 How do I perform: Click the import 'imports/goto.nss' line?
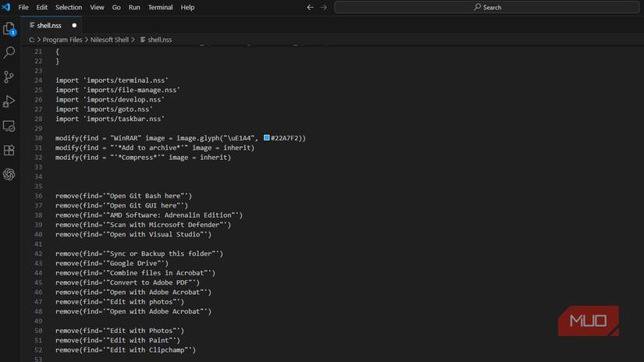pyautogui.click(x=104, y=109)
